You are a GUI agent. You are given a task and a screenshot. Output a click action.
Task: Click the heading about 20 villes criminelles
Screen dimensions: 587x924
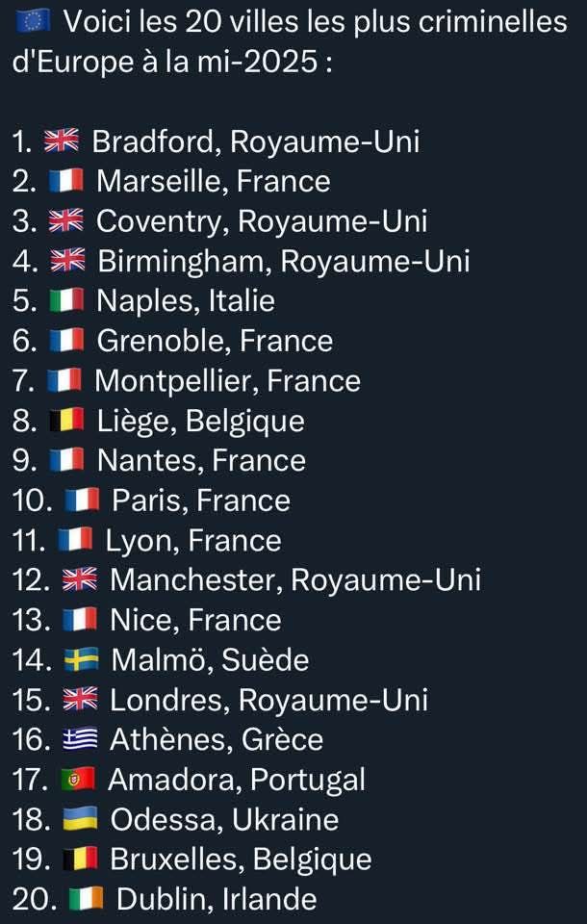[290, 42]
